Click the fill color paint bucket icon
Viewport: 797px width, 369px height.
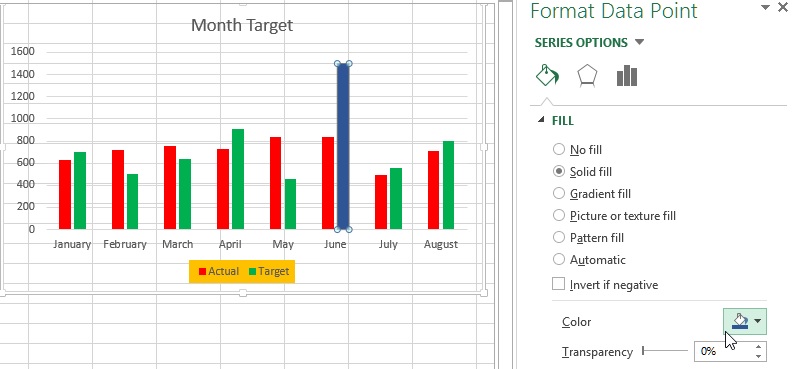click(740, 321)
